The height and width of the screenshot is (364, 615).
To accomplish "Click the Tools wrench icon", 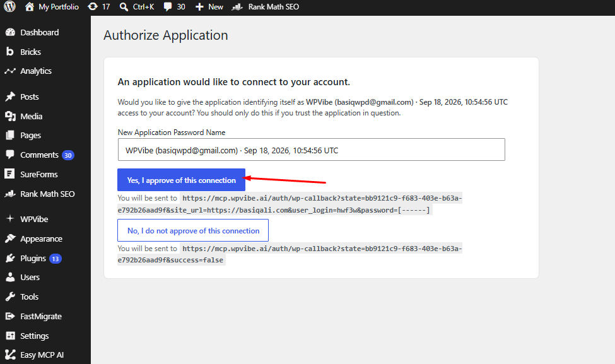I will tap(10, 296).
